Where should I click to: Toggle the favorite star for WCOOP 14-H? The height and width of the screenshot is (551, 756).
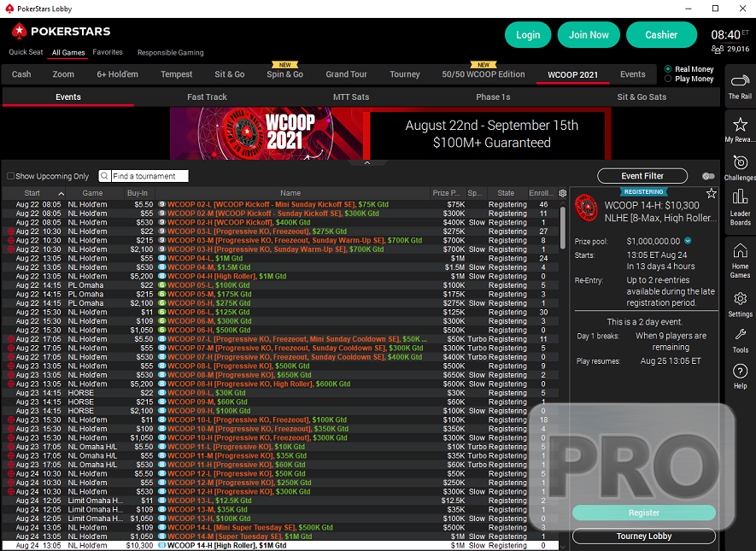tap(712, 194)
